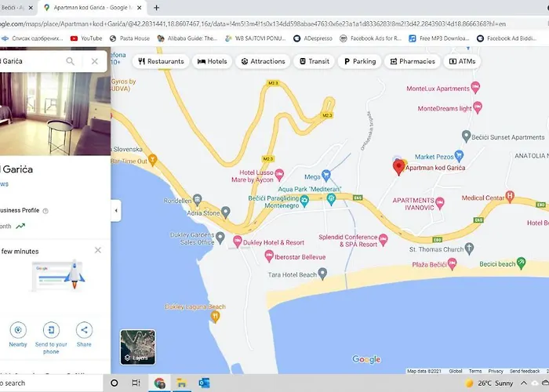This screenshot has width=549, height=392.
Task: Select Aqua Park Mediteran marker
Action: coord(331,199)
